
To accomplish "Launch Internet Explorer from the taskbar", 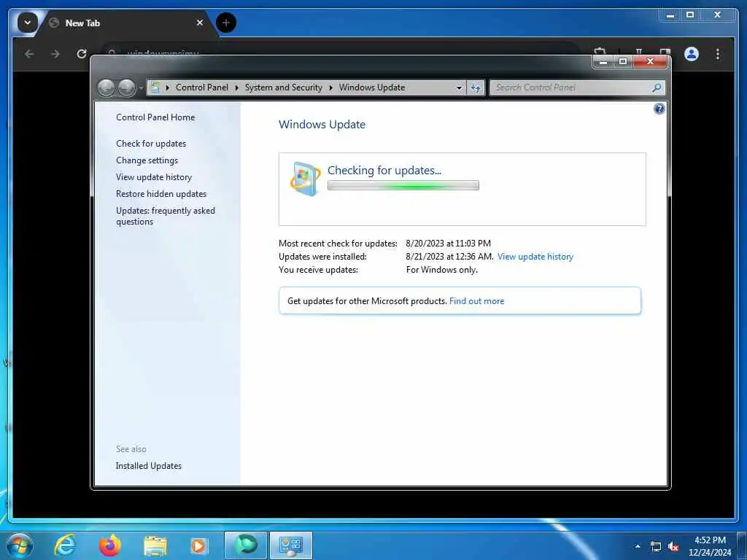I will click(65, 545).
